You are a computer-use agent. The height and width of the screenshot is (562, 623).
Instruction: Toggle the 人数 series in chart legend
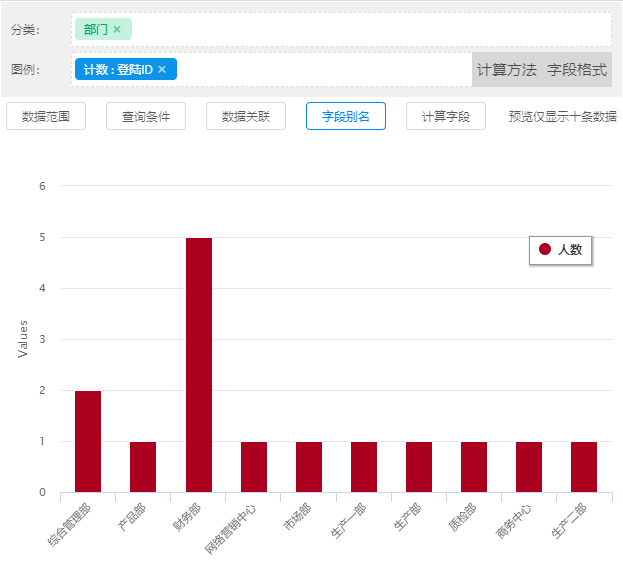click(x=569, y=250)
